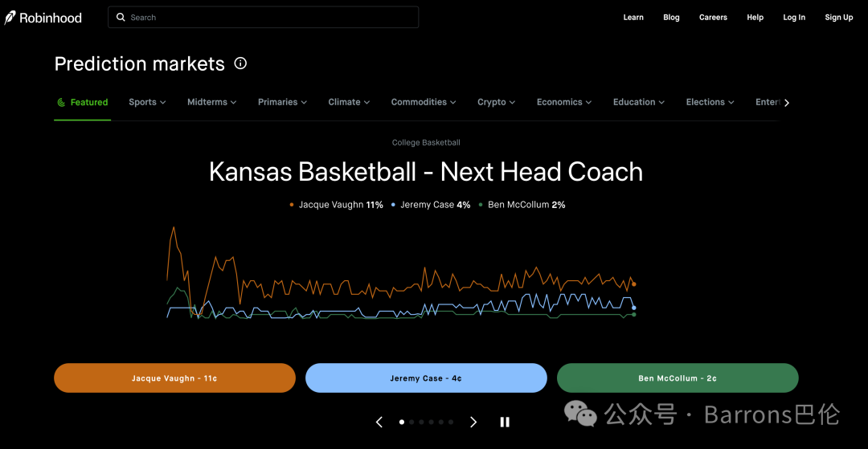Open the Careers link
This screenshot has height=449, width=868.
pos(713,18)
